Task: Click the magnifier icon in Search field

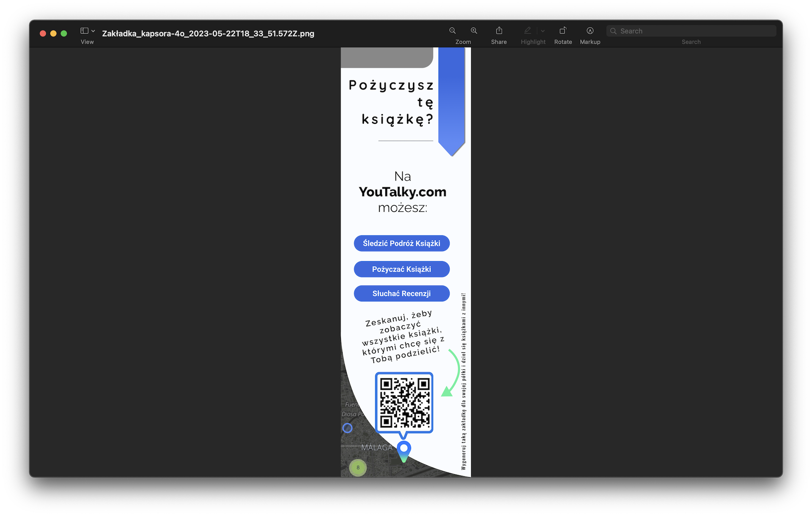Action: [x=613, y=31]
